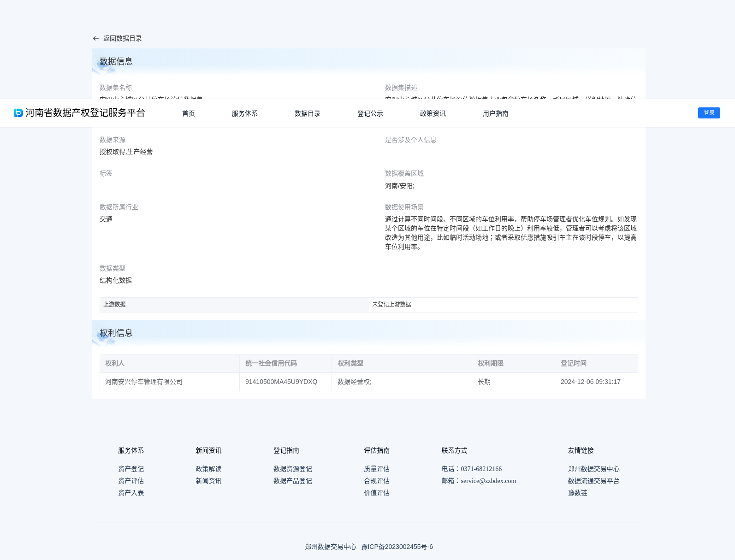Click ICP record 豫ICP备2023002455号-6
This screenshot has width=735, height=560.
(397, 547)
